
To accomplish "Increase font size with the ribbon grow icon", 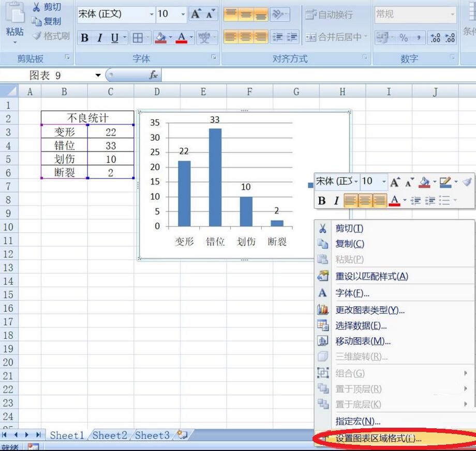I will [196, 14].
